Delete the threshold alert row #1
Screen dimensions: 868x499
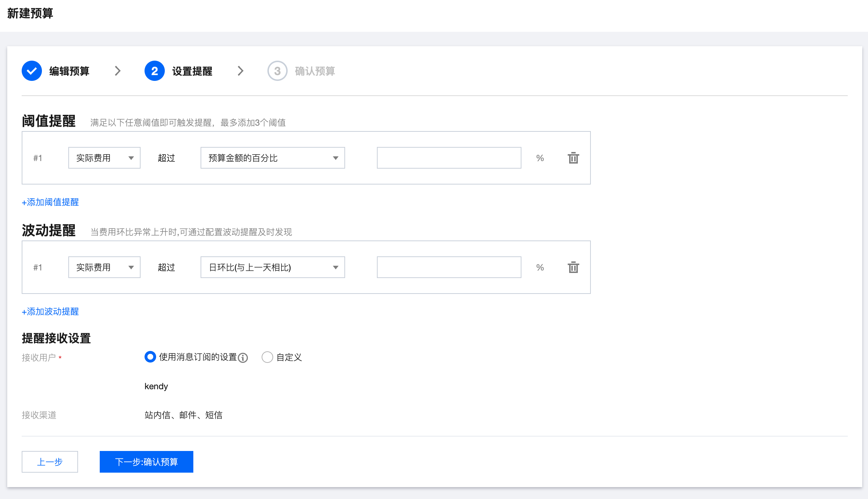[573, 158]
